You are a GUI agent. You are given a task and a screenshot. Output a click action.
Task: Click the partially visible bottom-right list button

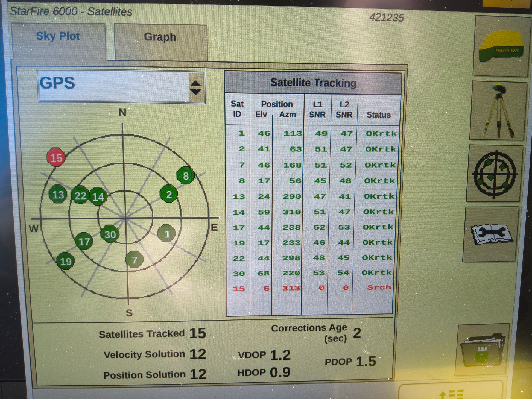tap(451, 393)
